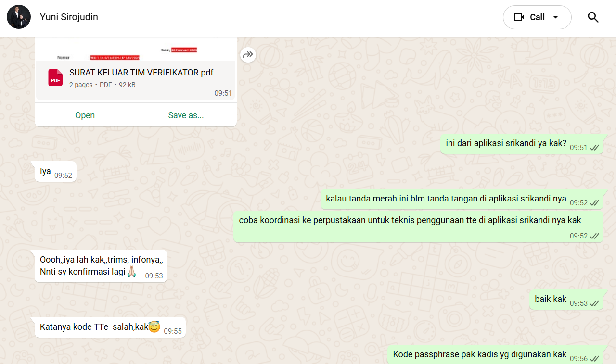The image size is (616, 364).
Task: Click Yuni Sirojudin's profile picture
Action: pos(19,17)
